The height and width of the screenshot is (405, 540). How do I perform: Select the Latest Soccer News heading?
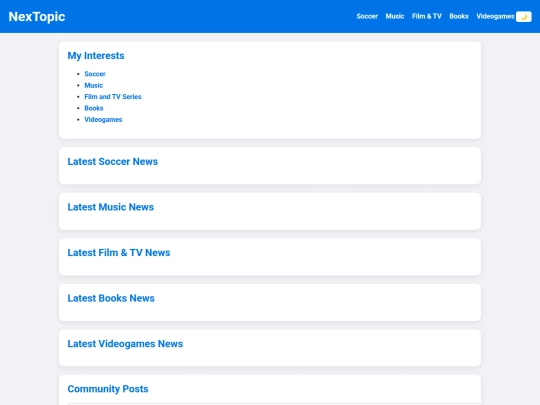(113, 162)
